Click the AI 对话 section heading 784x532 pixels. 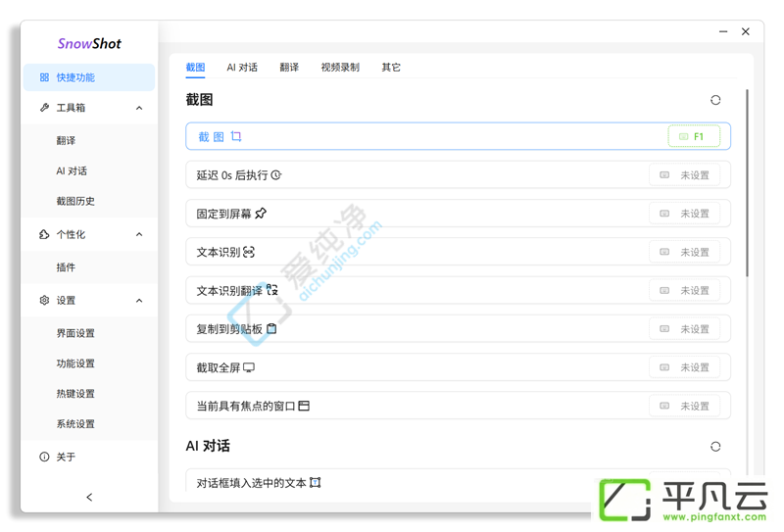(208, 446)
